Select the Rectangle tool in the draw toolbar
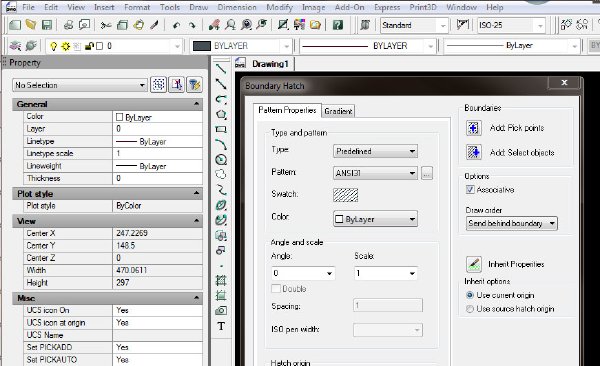Viewport: 600px width, 366px height. (x=221, y=129)
